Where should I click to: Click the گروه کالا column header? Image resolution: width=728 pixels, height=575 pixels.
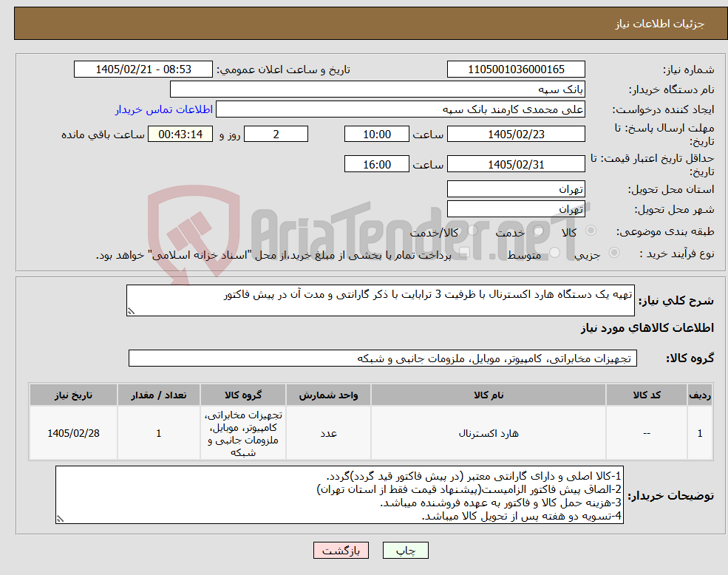243,395
